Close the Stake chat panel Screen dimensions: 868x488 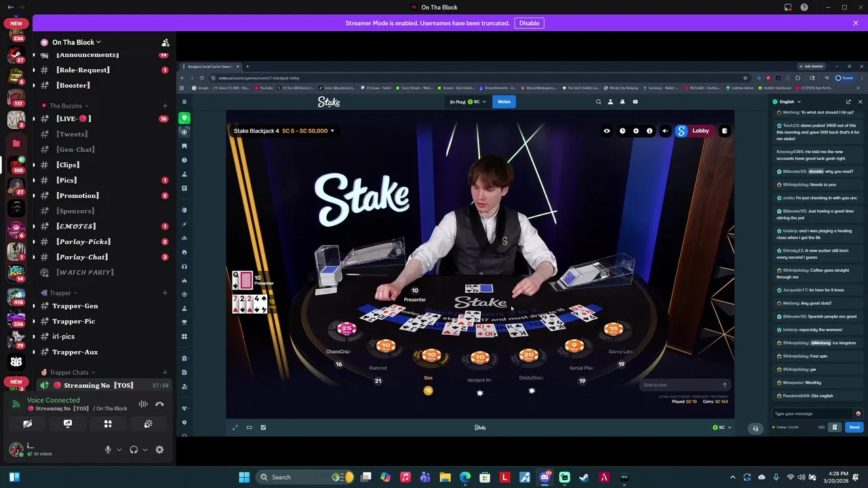(860, 102)
